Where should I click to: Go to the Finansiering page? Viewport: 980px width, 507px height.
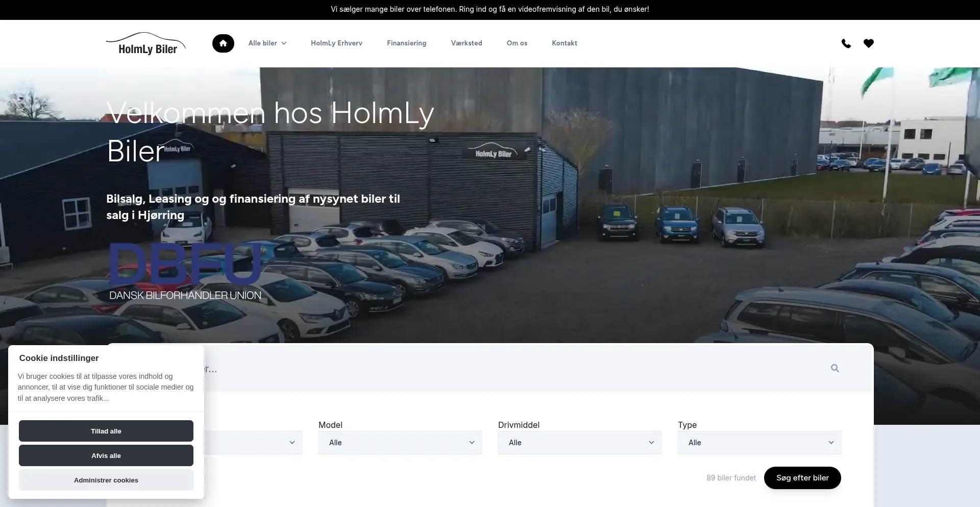click(x=406, y=43)
